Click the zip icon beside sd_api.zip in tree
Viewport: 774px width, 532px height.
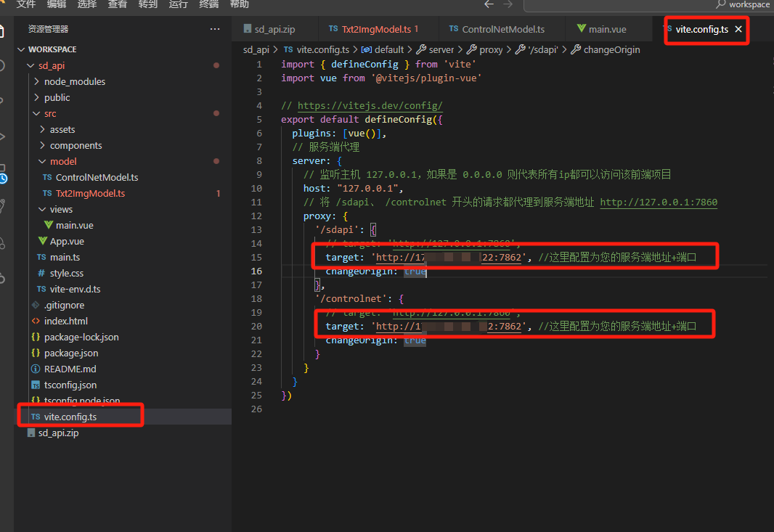31,433
